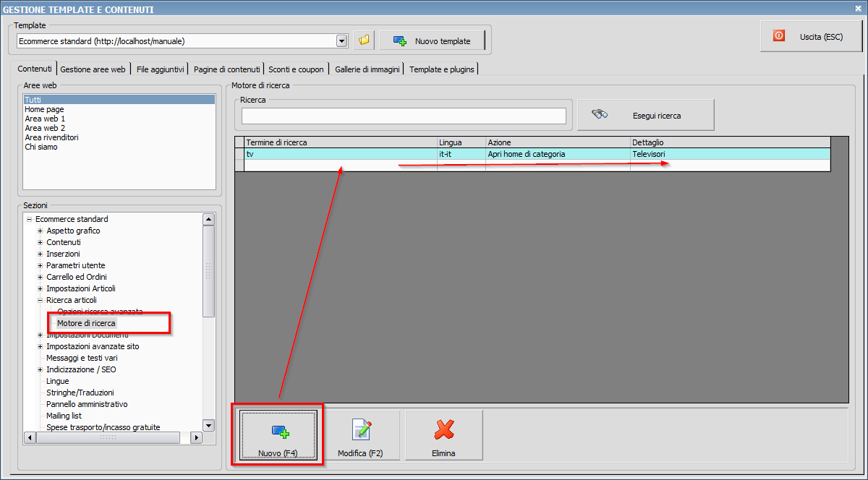Select Opzioni ricerca avanzata tree item
This screenshot has height=480, width=868.
[x=100, y=312]
